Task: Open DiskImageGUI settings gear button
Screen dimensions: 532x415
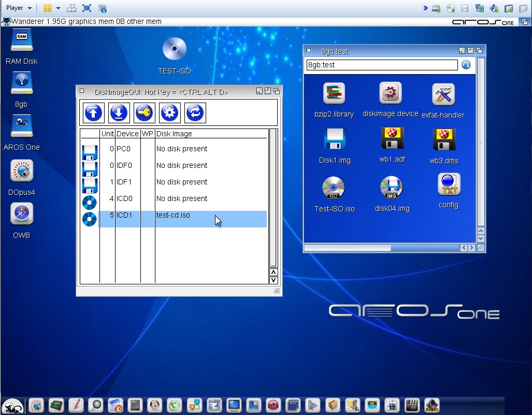Action: point(169,112)
